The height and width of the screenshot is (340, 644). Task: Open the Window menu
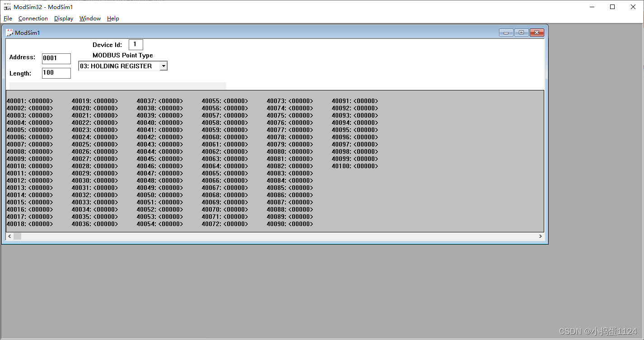pos(89,18)
